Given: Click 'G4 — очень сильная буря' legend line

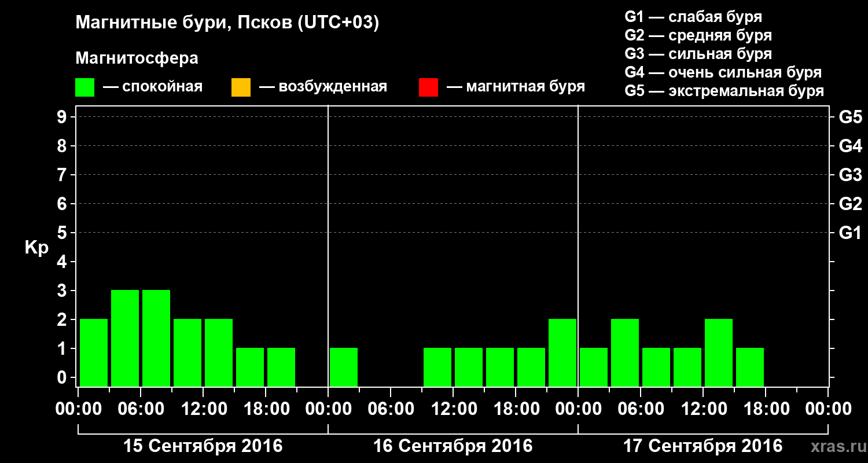Looking at the screenshot, I should tap(723, 72).
